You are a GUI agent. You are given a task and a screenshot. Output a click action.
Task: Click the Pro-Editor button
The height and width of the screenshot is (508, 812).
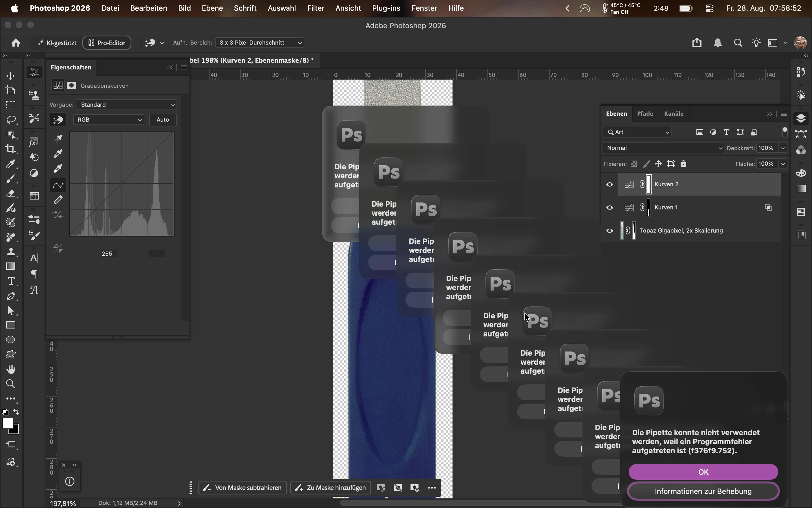pyautogui.click(x=107, y=43)
